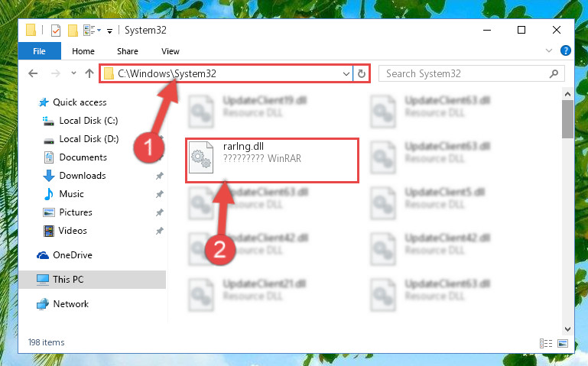The height and width of the screenshot is (366, 588).
Task: Expand the recent locations dropdown arrow
Action: [73, 73]
